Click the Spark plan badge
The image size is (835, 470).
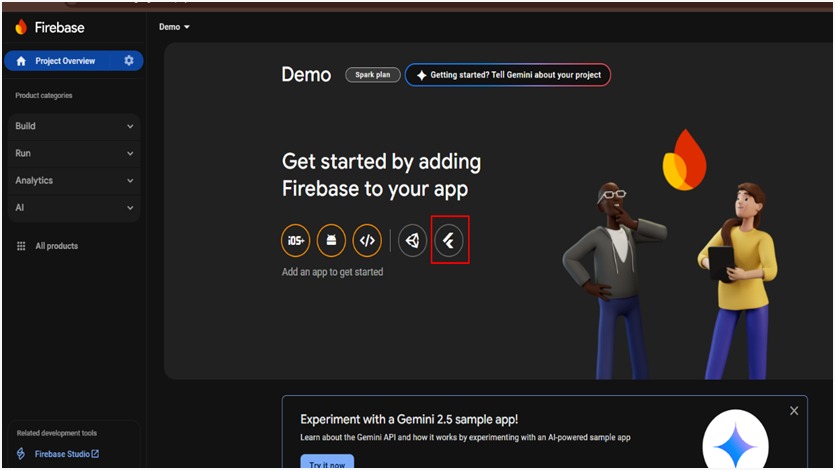pyautogui.click(x=373, y=75)
